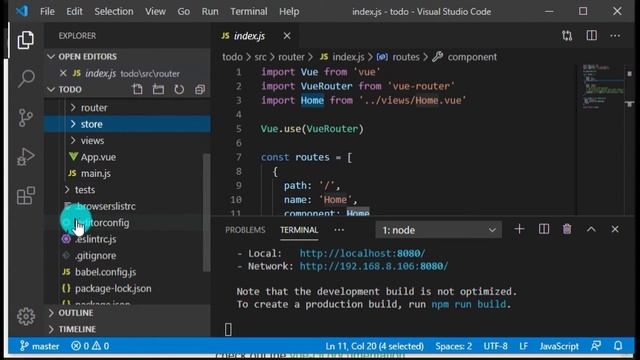Open the Search view in activity bar

pyautogui.click(x=26, y=78)
